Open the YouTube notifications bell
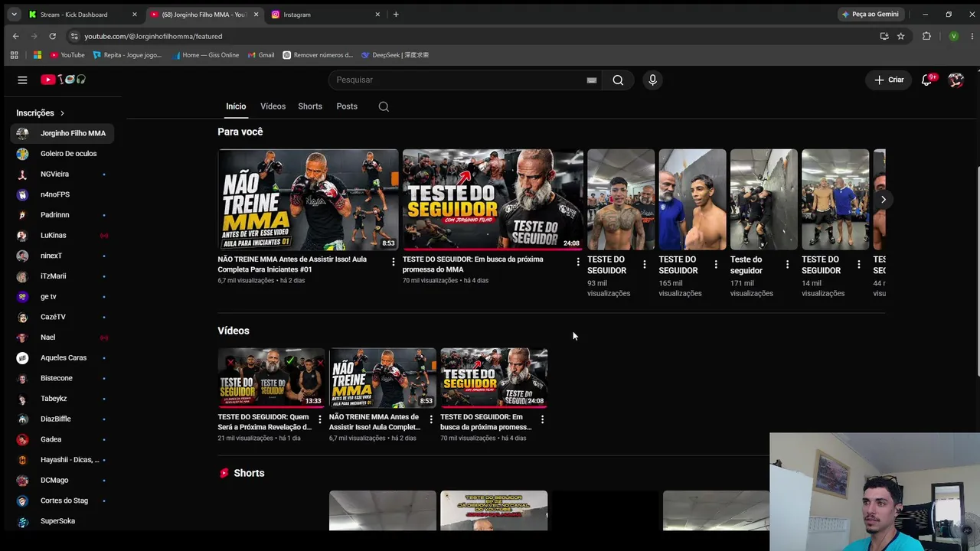The image size is (980, 551). pos(926,80)
